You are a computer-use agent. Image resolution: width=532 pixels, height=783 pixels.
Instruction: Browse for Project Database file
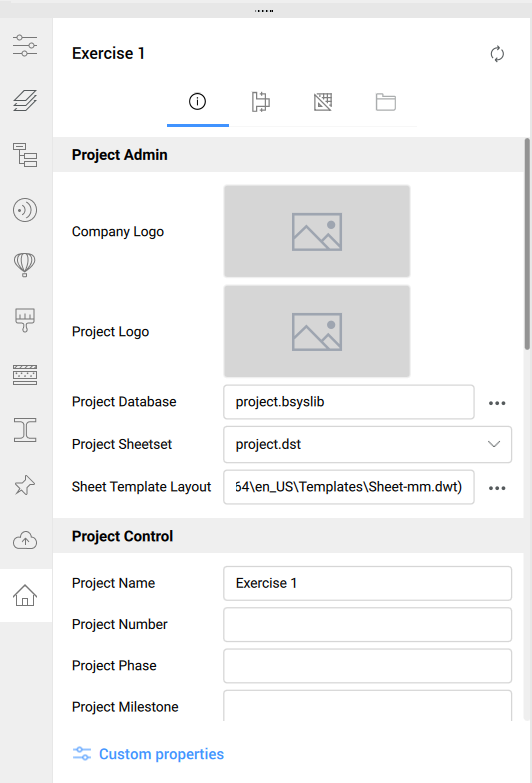pyautogui.click(x=497, y=403)
